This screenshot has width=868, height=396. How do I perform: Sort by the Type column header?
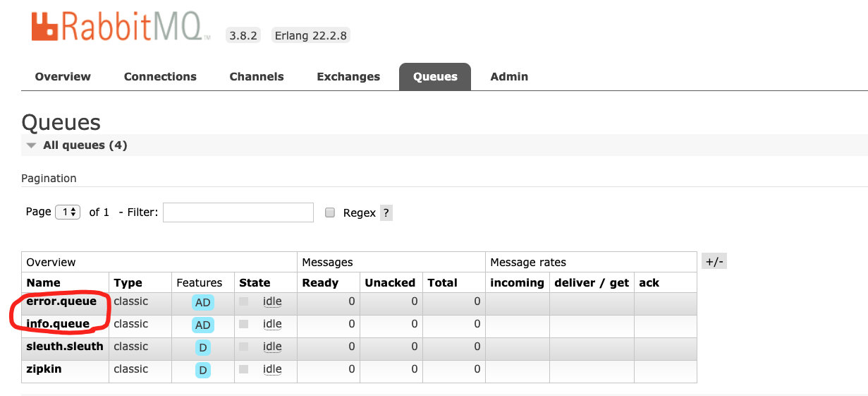tap(128, 282)
